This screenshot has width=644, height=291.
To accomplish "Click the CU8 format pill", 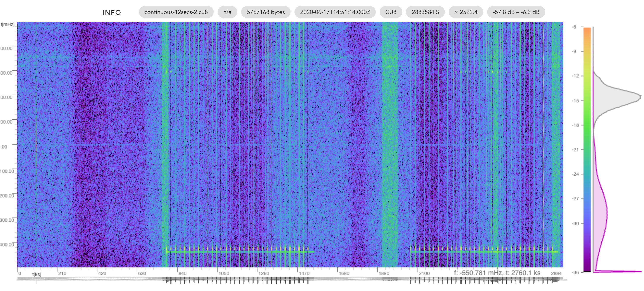I will tap(391, 12).
